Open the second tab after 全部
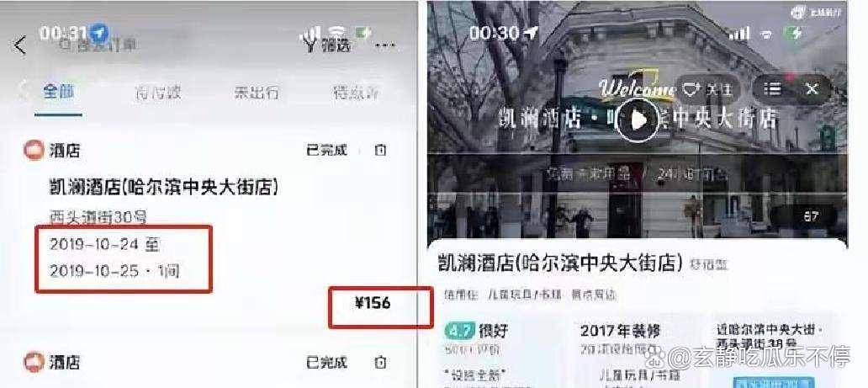The height and width of the screenshot is (388, 868). tap(158, 93)
